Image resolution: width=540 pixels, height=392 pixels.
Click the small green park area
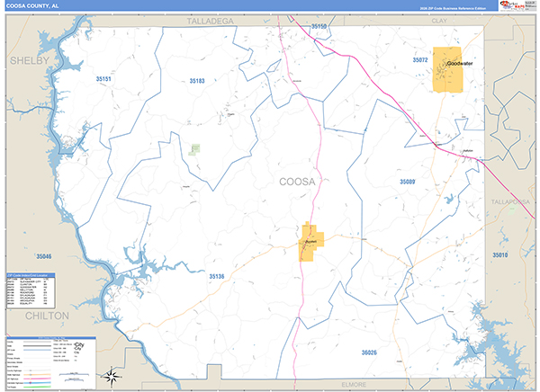coord(194,149)
